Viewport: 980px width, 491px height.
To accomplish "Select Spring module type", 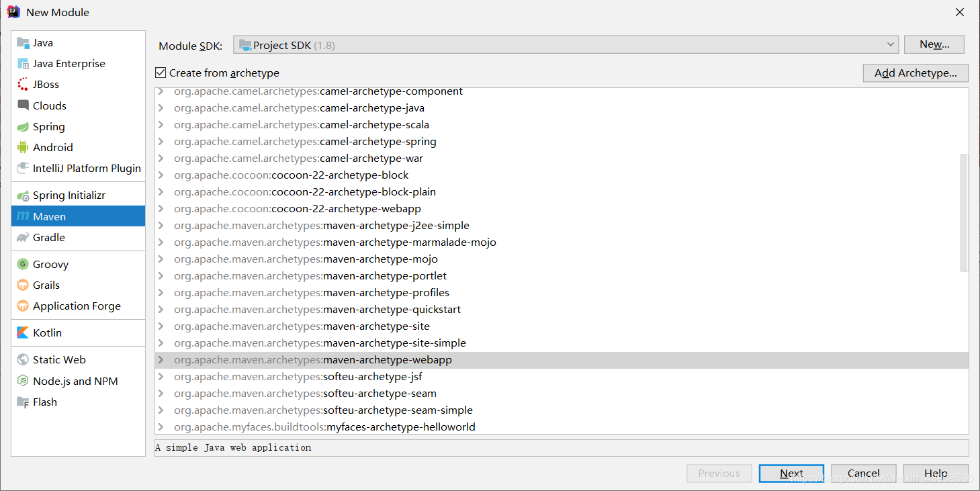I will point(78,126).
